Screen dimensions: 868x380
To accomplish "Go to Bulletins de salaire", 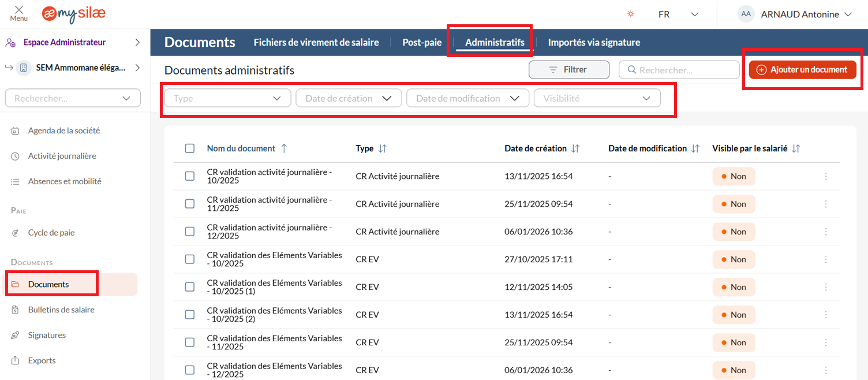I will pos(61,310).
